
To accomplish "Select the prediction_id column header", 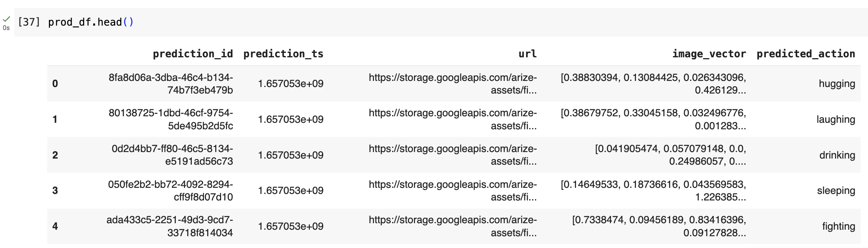I will click(x=193, y=54).
